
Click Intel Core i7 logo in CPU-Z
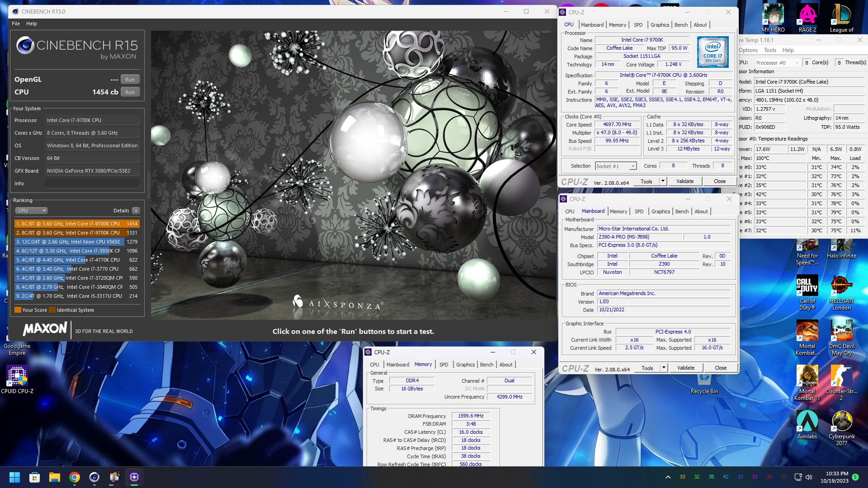713,52
